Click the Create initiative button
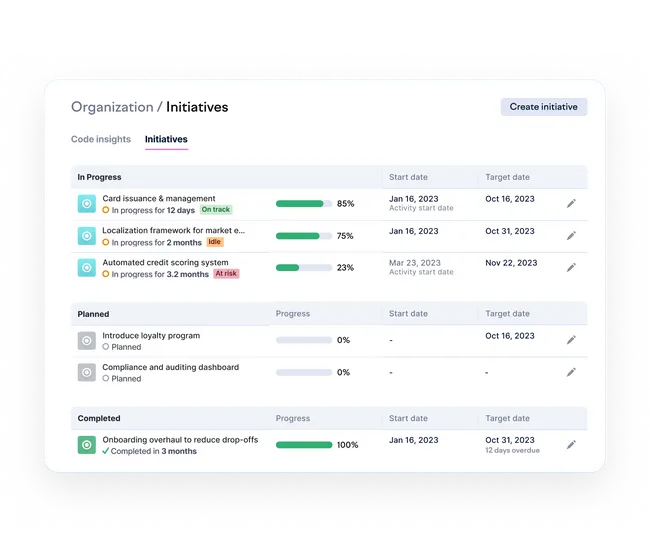This screenshot has height=551, width=650. click(x=544, y=107)
